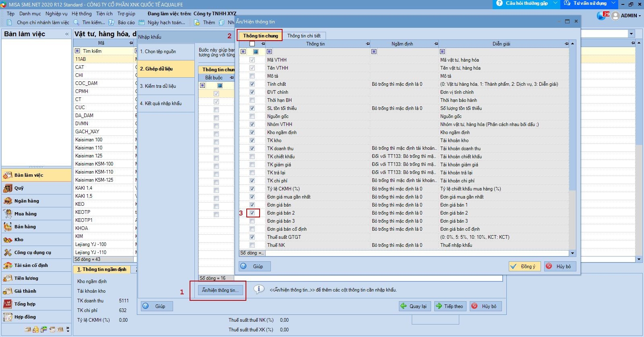Open the Công cụ dụng cụ module
The image size is (644, 337).
pos(36,252)
